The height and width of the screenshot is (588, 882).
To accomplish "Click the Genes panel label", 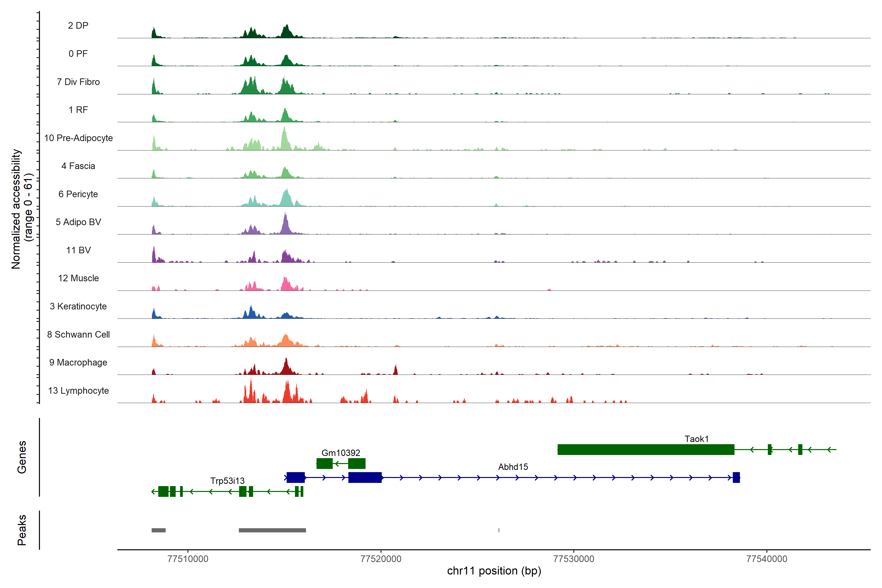I will point(22,457).
